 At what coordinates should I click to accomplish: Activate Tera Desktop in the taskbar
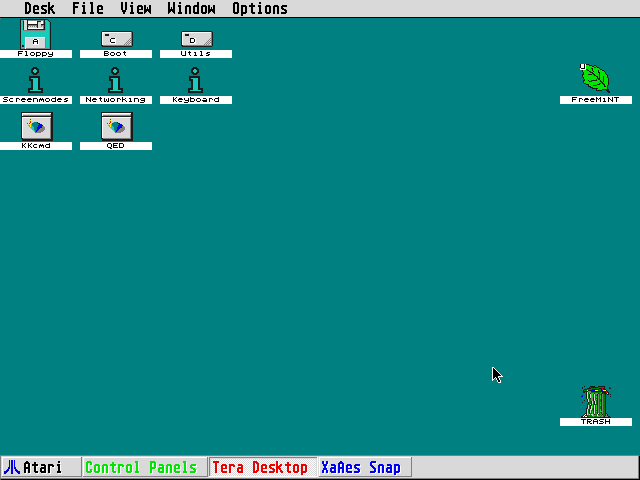pos(264,468)
